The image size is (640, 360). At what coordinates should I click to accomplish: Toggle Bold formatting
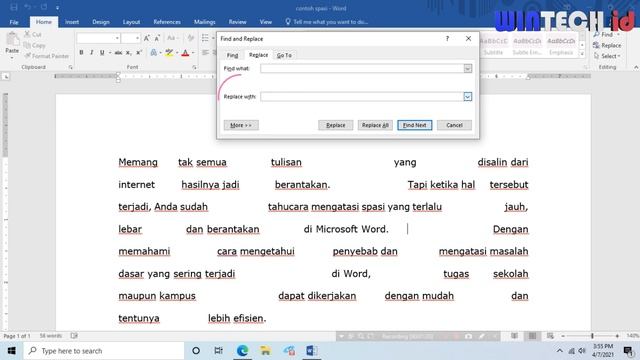(x=81, y=53)
